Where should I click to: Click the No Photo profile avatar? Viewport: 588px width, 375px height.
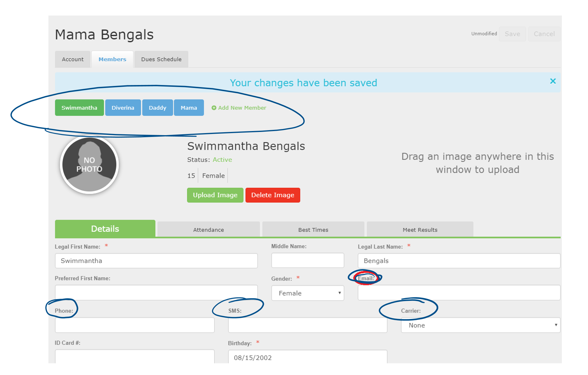[x=89, y=164]
